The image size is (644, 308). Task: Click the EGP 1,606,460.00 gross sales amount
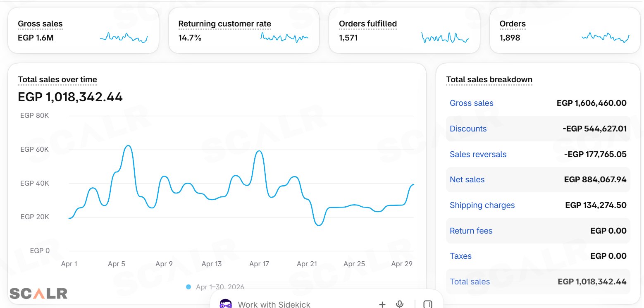592,103
